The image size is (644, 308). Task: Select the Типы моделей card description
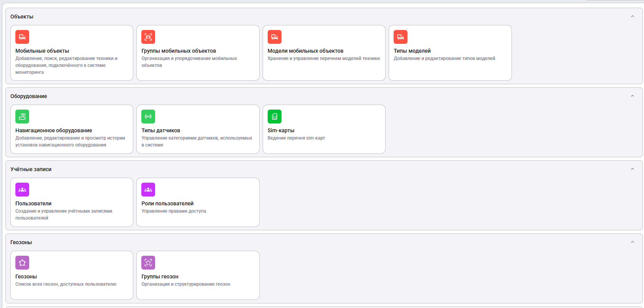click(x=444, y=58)
